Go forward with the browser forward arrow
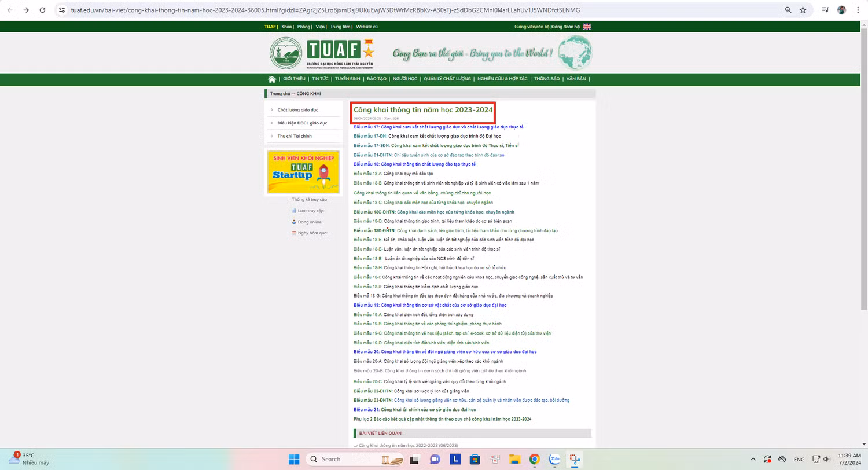Viewport: 868px width, 470px height. point(26,10)
